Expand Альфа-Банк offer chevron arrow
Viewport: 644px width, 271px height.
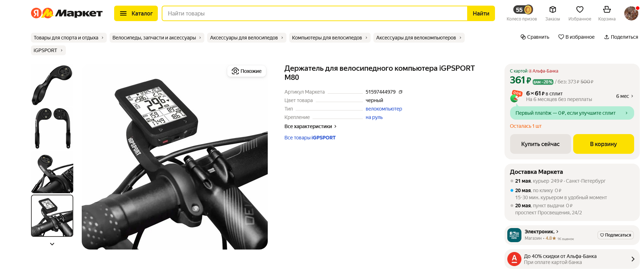point(633,259)
